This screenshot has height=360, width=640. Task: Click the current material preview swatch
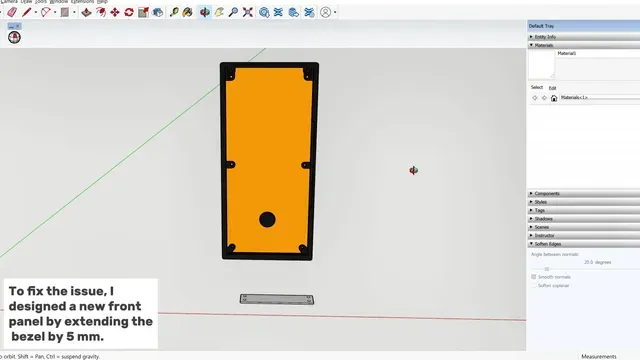pyautogui.click(x=542, y=64)
